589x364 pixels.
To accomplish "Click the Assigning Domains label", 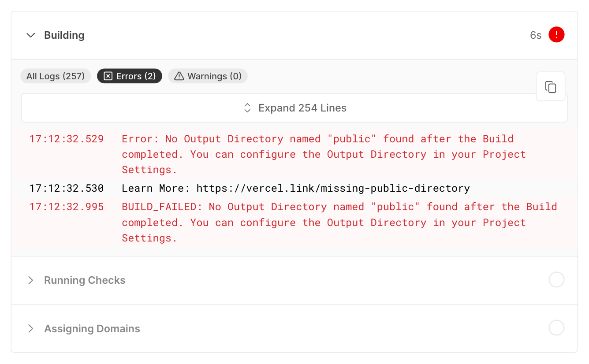I will coord(92,329).
